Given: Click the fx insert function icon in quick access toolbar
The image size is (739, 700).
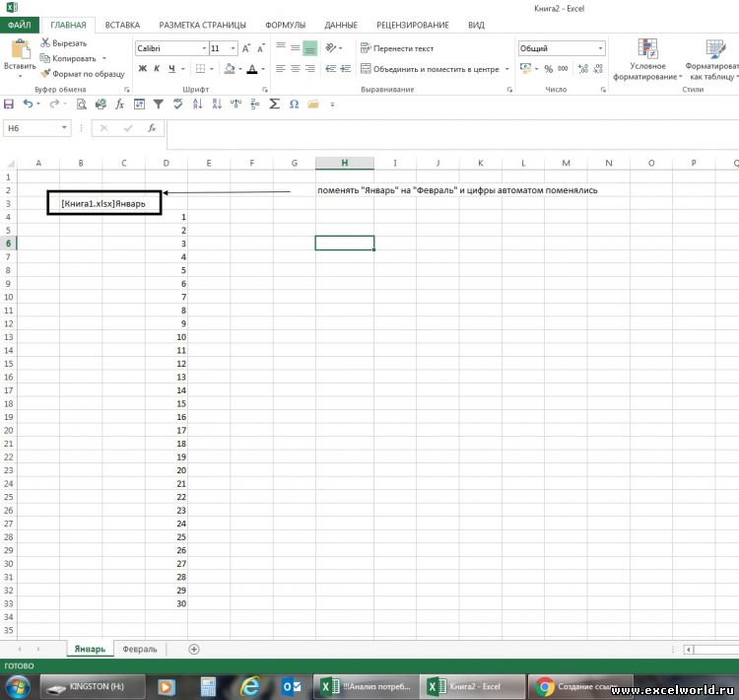Looking at the screenshot, I should coord(119,105).
